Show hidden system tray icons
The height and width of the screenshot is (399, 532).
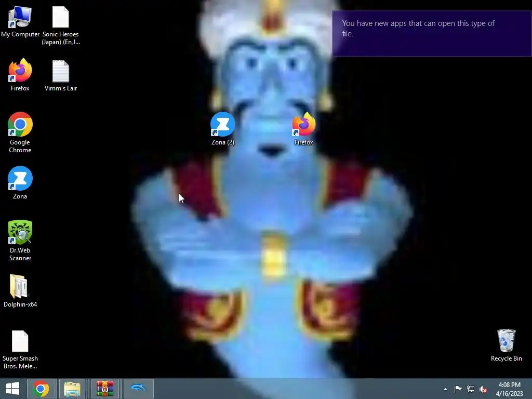445,389
